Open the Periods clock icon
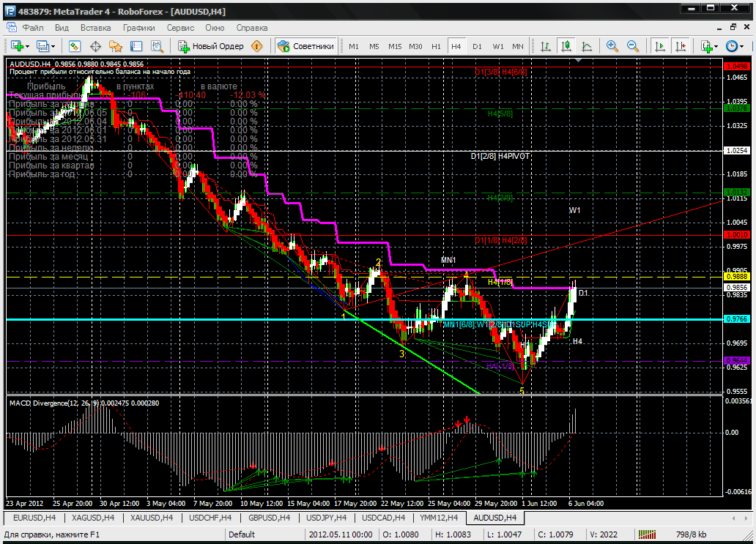 pos(732,46)
